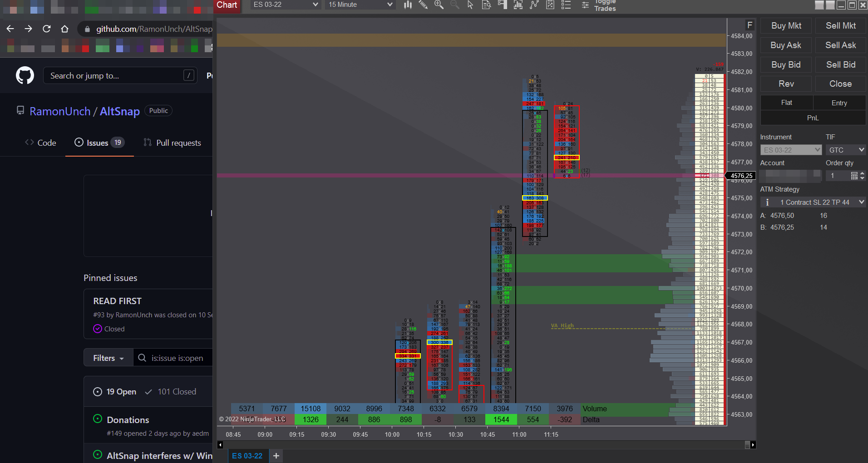868x463 pixels.
Task: Open the pinned READ FIRST issue
Action: [x=117, y=301]
